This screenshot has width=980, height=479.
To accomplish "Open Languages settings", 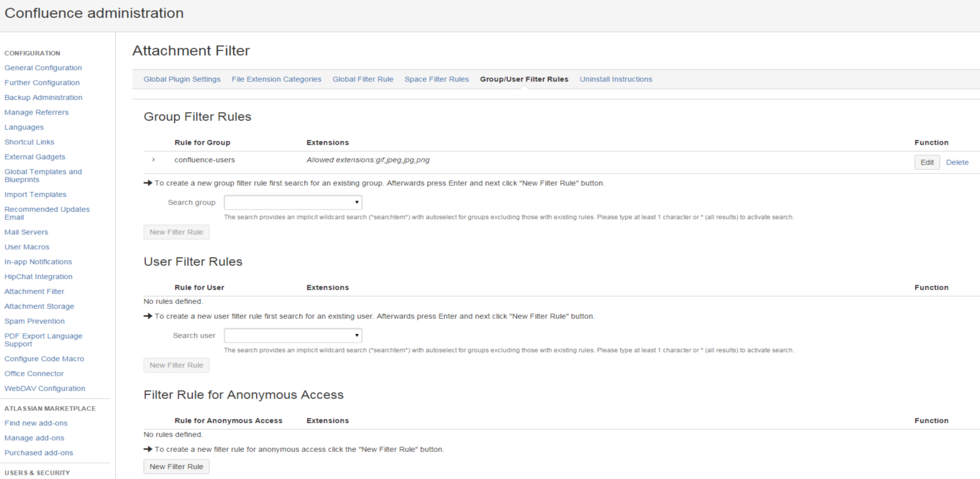I will coord(24,127).
